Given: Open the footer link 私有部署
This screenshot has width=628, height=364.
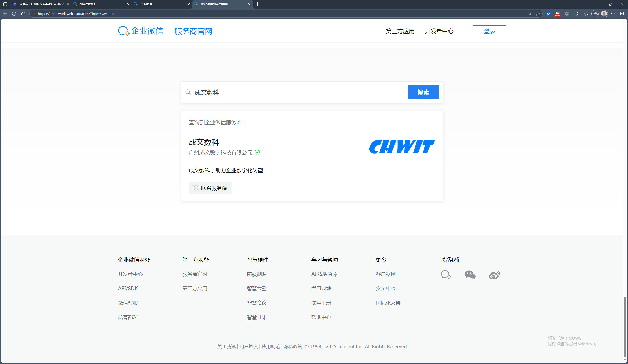Looking at the screenshot, I should (x=128, y=317).
